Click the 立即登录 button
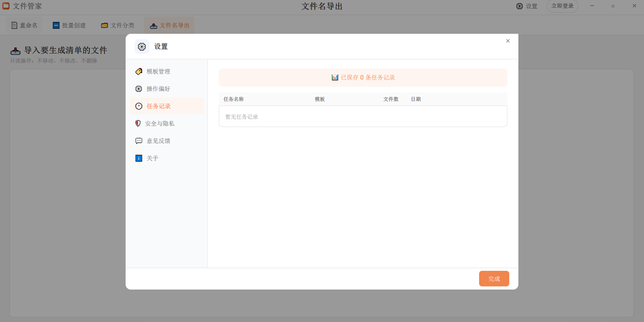This screenshot has height=322, width=644. (x=562, y=6)
